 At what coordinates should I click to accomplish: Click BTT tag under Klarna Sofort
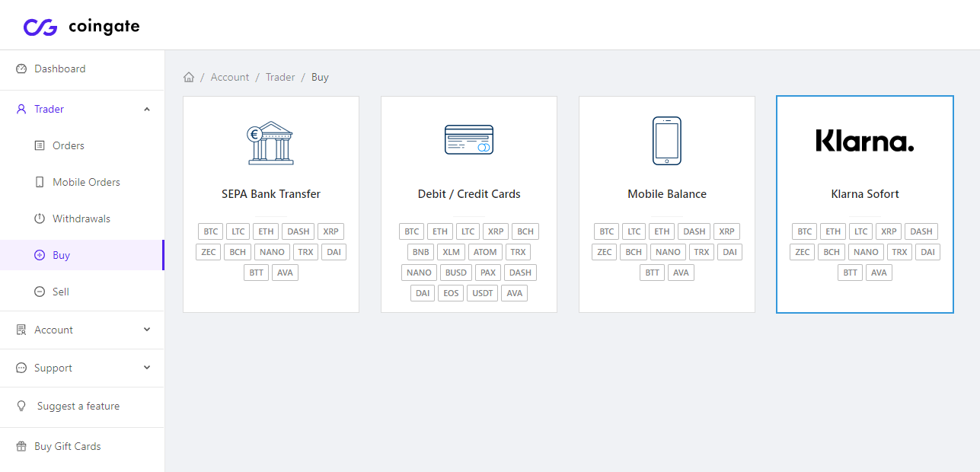pos(850,273)
